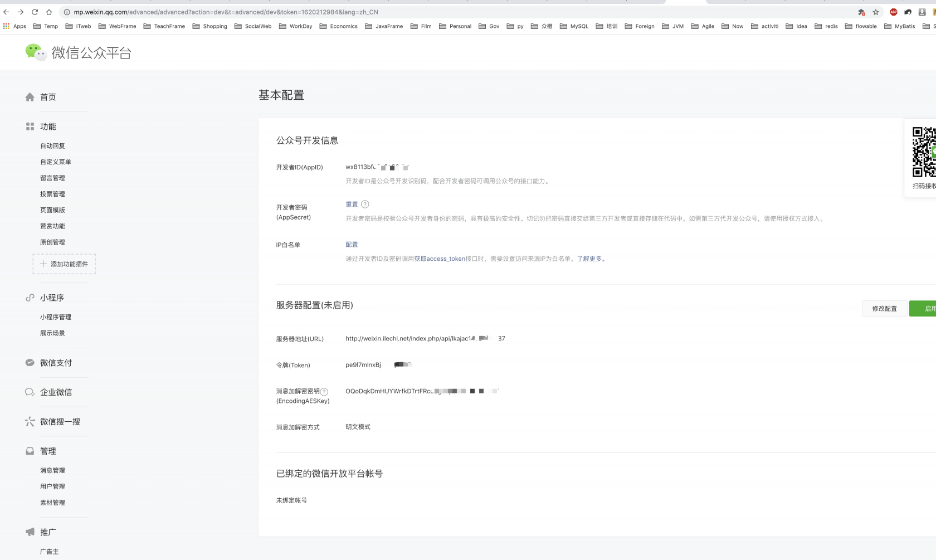Open 投票管理 in the sidebar

tap(52, 194)
